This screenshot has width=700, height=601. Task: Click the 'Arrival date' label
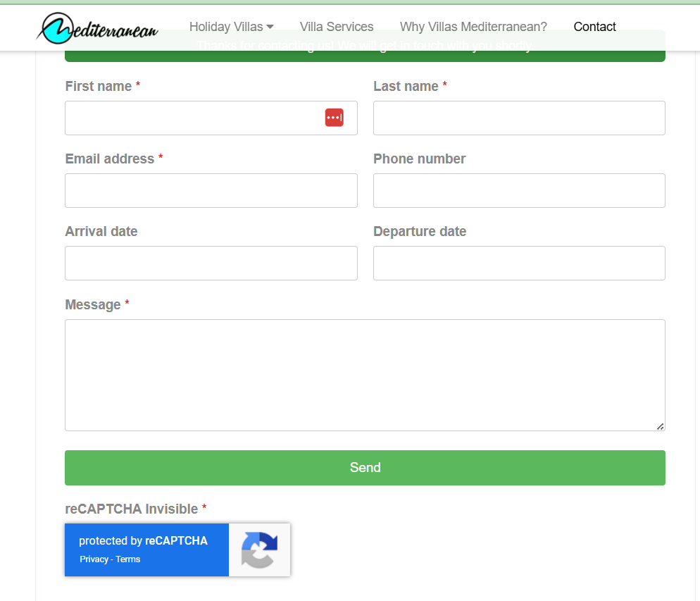click(x=101, y=231)
